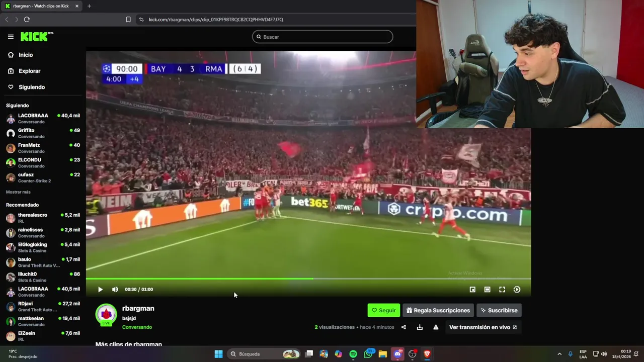Open WhatsApp from the taskbar
The width and height of the screenshot is (644, 362).
point(368,354)
